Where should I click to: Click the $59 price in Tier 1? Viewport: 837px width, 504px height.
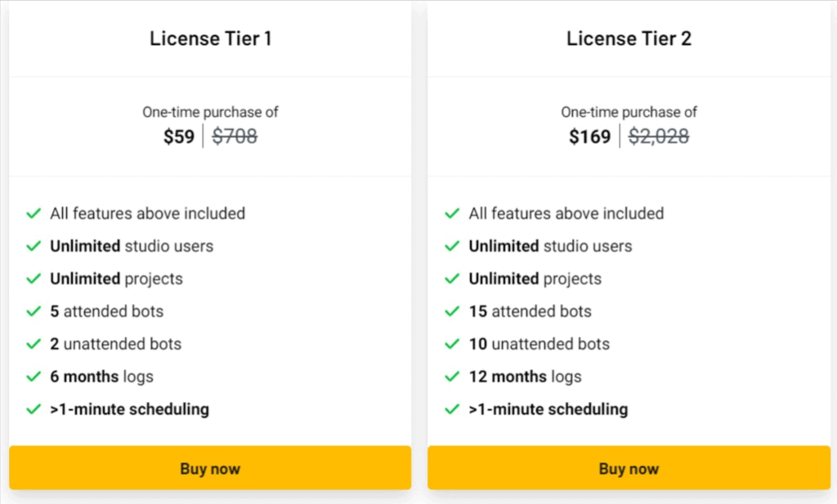(x=179, y=136)
